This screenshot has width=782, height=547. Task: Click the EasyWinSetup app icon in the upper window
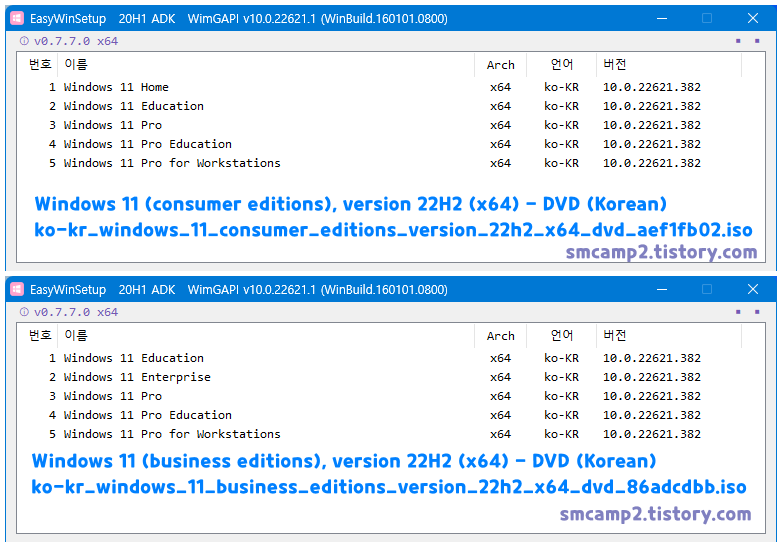(17, 18)
